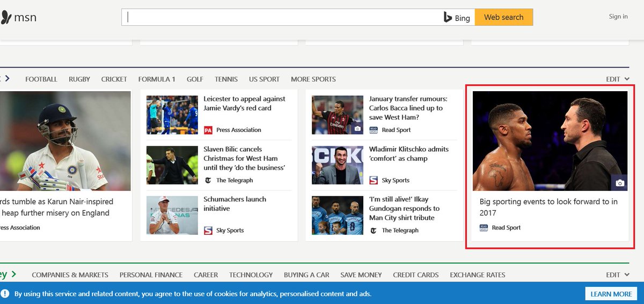
Task: Click The Telegraph icon under Gundogan story
Action: (x=374, y=231)
